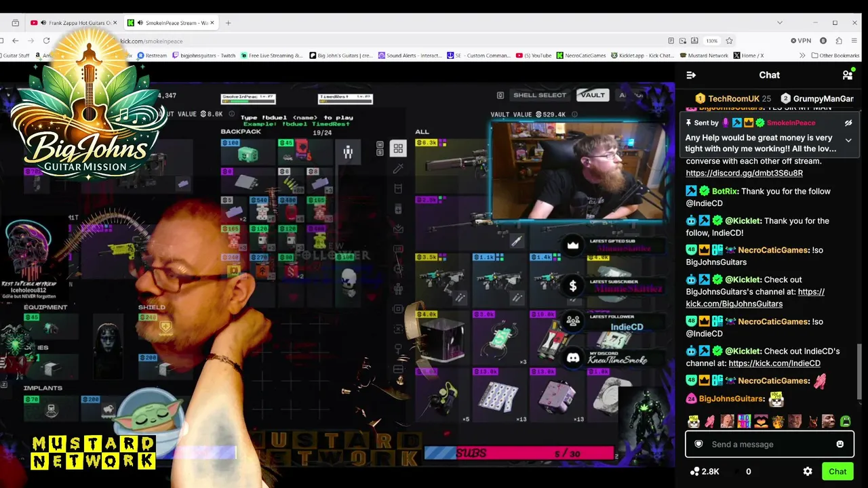Open the Discord invite link in chat
This screenshot has height=488, width=868.
(x=744, y=174)
